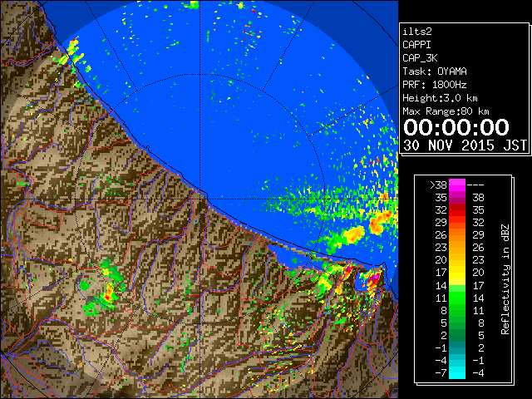Click the timestamp 00:00:00

pos(456,127)
